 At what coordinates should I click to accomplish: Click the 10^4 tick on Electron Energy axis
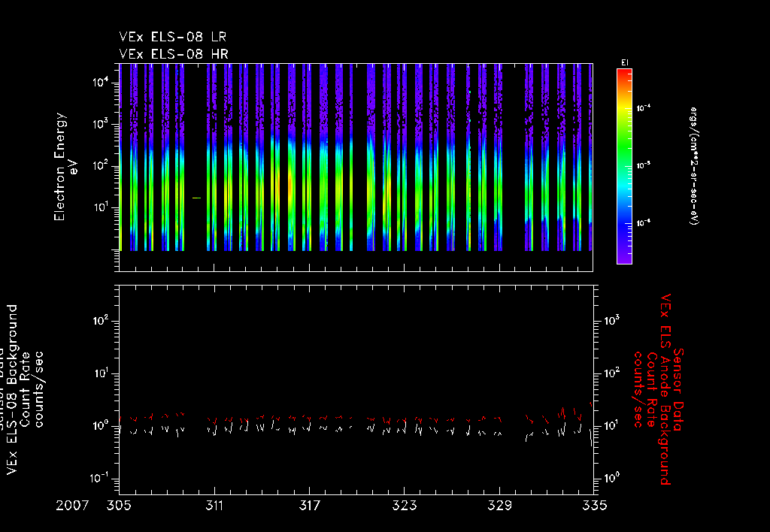coord(102,83)
